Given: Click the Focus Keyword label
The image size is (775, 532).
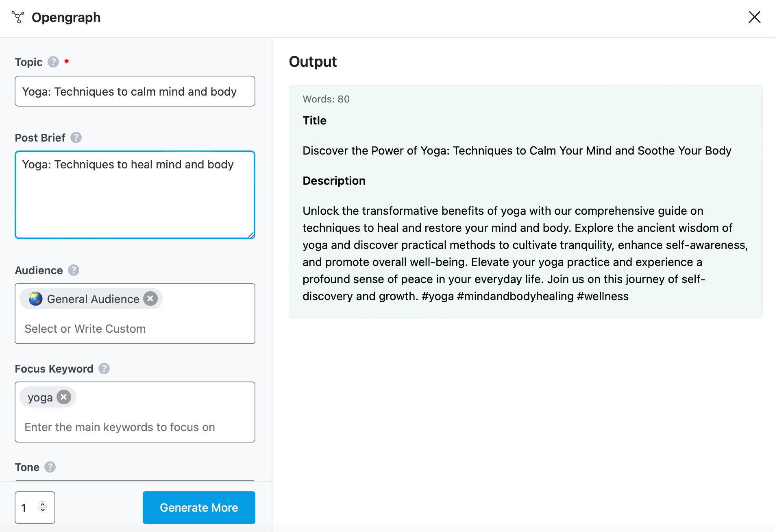Looking at the screenshot, I should [54, 368].
